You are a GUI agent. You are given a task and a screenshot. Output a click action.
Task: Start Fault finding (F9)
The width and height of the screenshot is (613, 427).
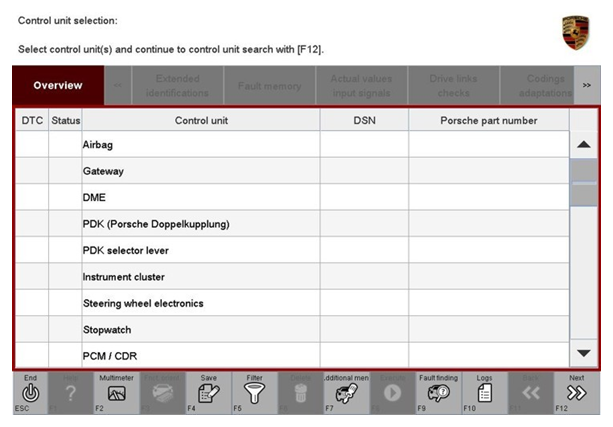[438, 393]
